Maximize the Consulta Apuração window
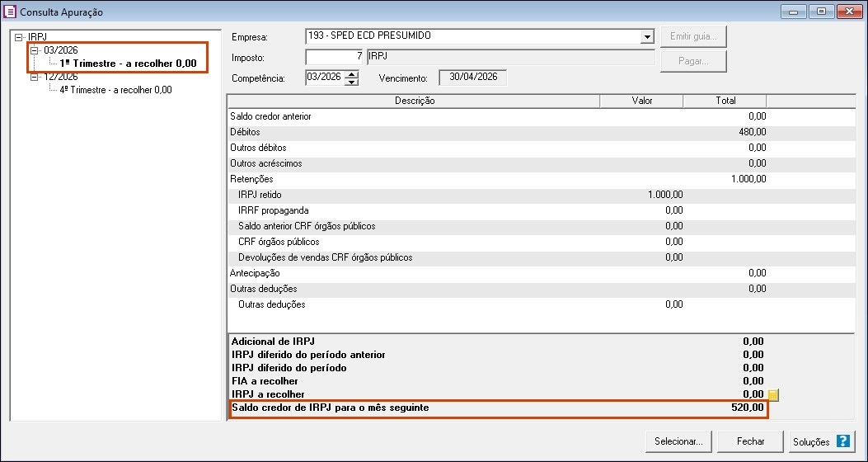The height and width of the screenshot is (462, 868). click(821, 12)
